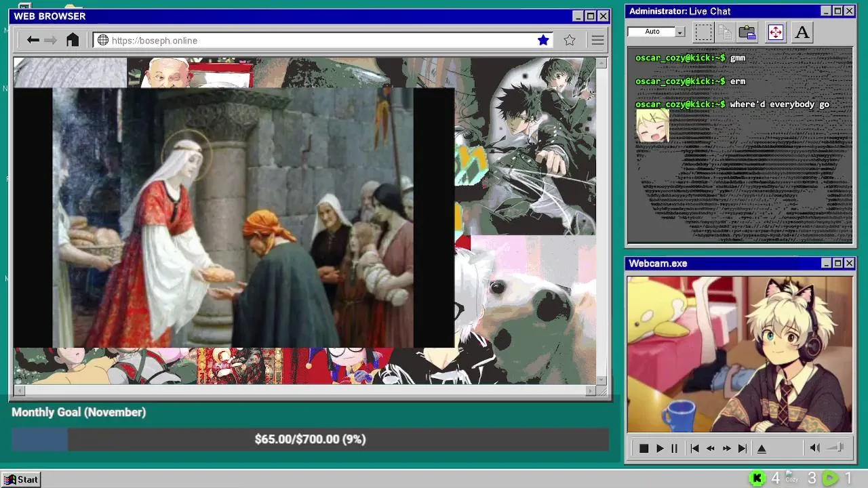
Task: Click the play button in Webcam.exe
Action: coord(659,448)
